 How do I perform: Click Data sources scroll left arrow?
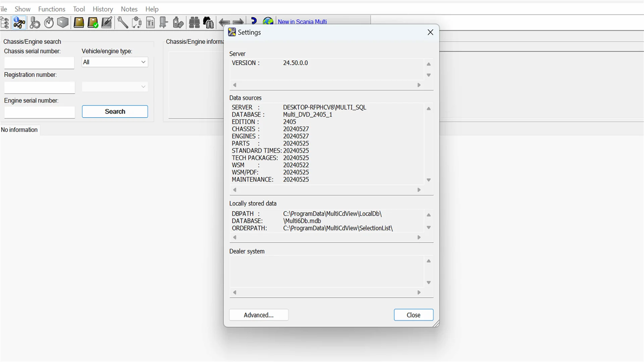pos(235,190)
